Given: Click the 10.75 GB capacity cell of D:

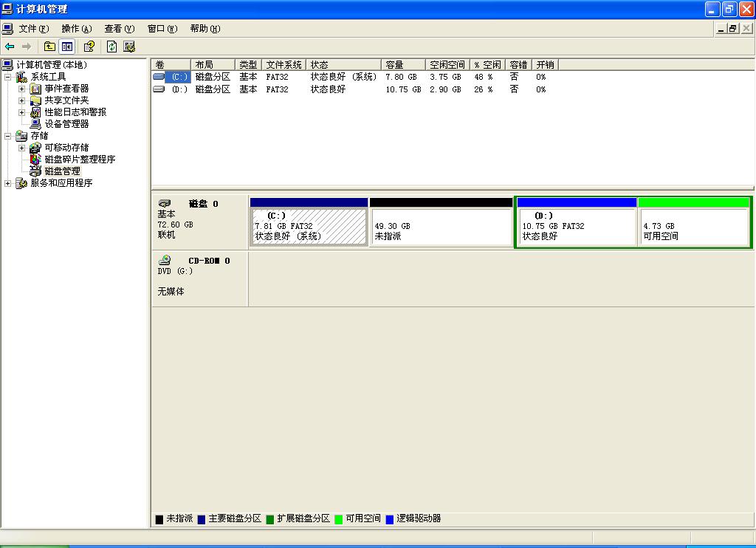Looking at the screenshot, I should pyautogui.click(x=404, y=89).
